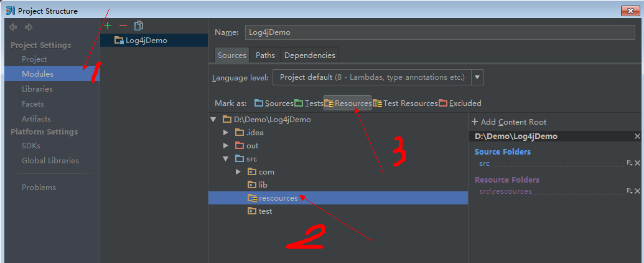This screenshot has width=644, height=263.
Task: Select the rescources folder row
Action: [338, 198]
